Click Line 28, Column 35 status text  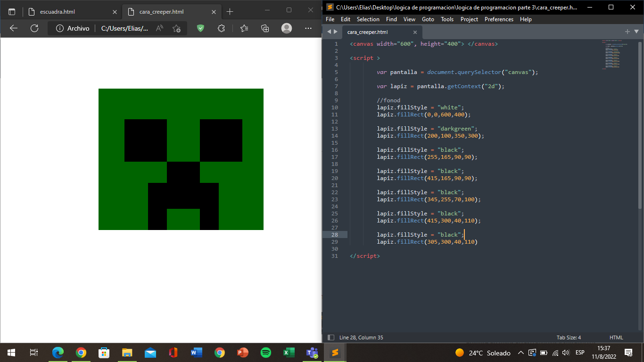point(361,337)
